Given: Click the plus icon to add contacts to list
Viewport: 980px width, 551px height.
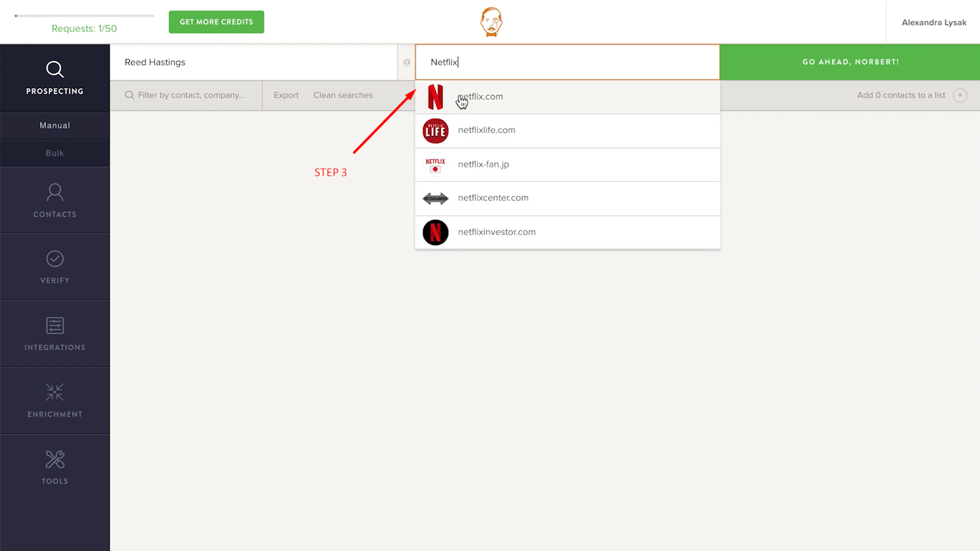Looking at the screenshot, I should click(x=960, y=95).
